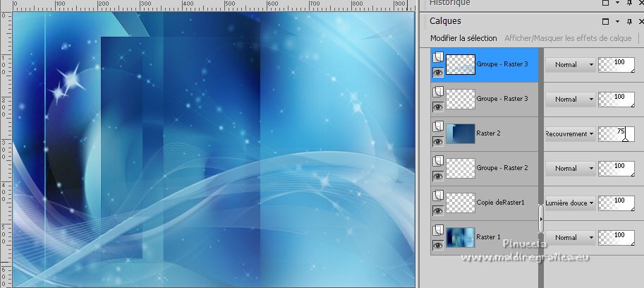Maximize the Historique panel

tap(605, 2)
